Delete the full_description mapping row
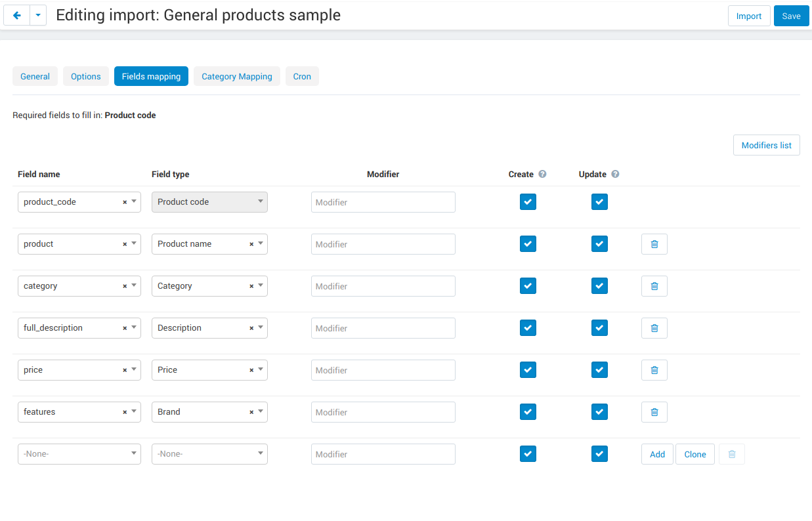 click(x=654, y=328)
